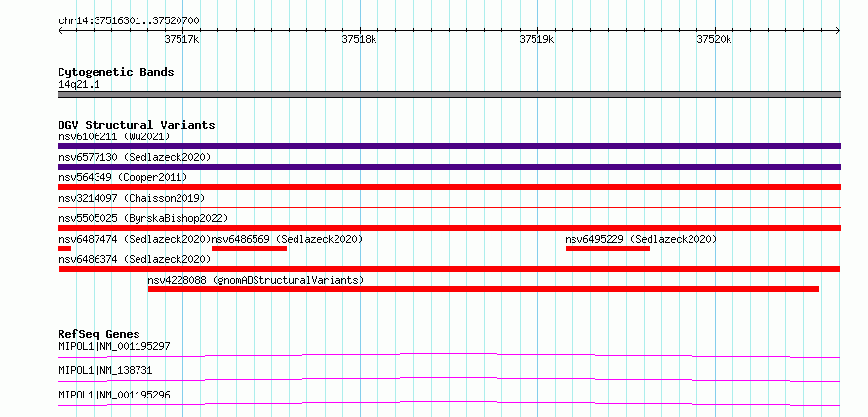This screenshot has height=417, width=868.
Task: Select the red nsv6486374 variant bar
Action: (x=449, y=269)
